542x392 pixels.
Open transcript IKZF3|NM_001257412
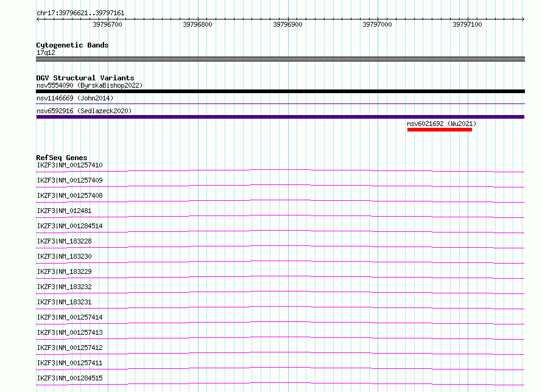pos(70,348)
